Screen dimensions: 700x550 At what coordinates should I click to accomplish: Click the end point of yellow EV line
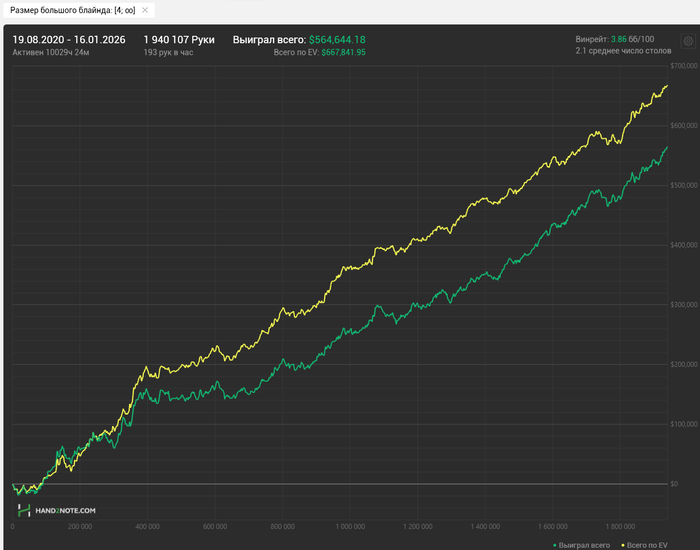pos(667,85)
